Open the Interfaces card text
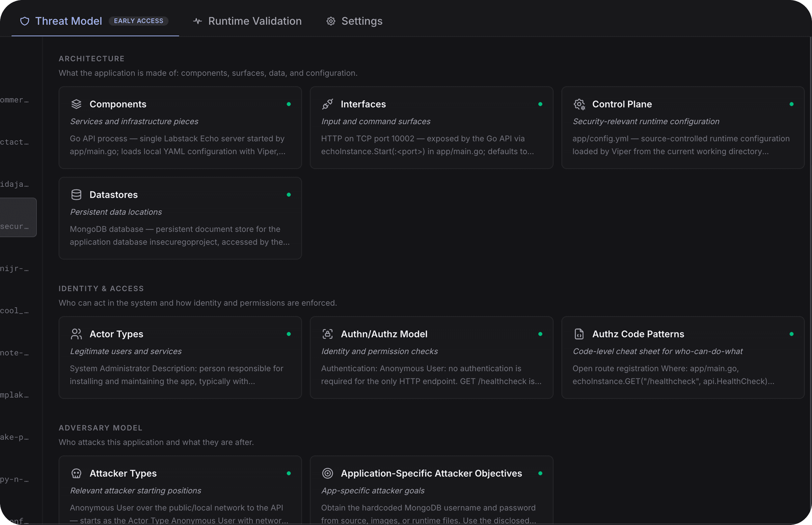This screenshot has width=812, height=525. coord(427,145)
